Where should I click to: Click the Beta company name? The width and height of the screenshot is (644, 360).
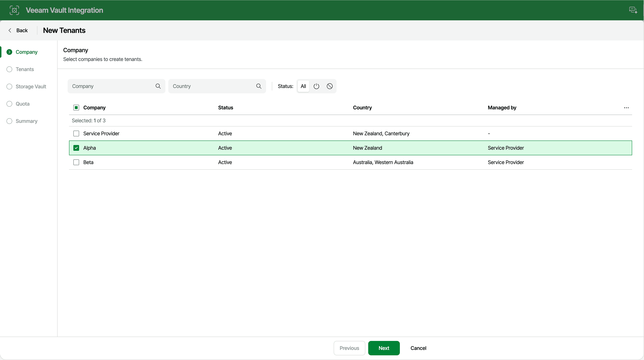pos(88,162)
